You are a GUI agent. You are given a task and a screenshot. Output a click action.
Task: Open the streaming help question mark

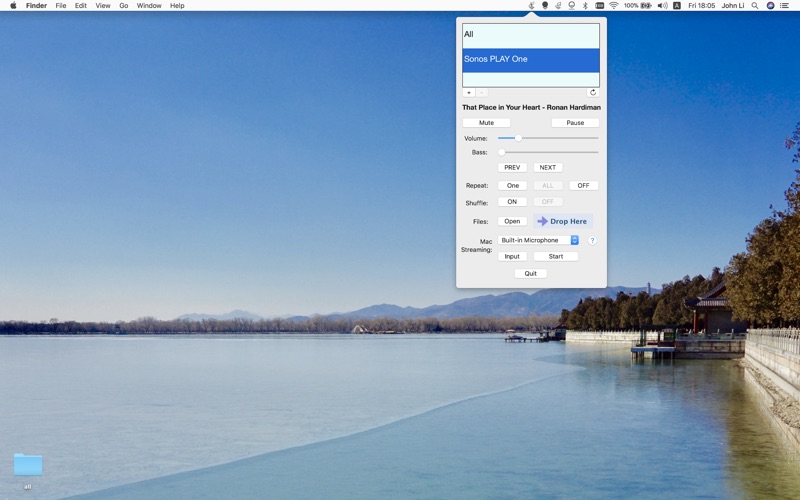(x=592, y=240)
